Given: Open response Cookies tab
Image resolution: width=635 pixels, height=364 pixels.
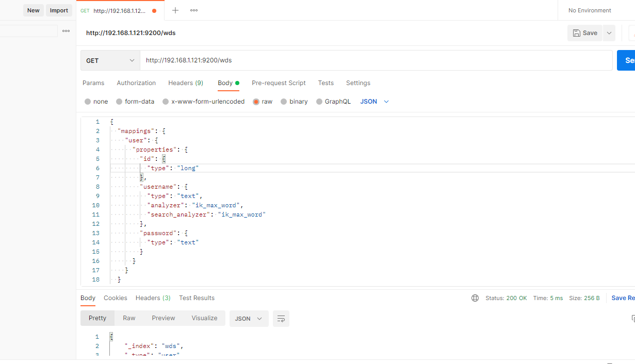Looking at the screenshot, I should click(x=116, y=298).
